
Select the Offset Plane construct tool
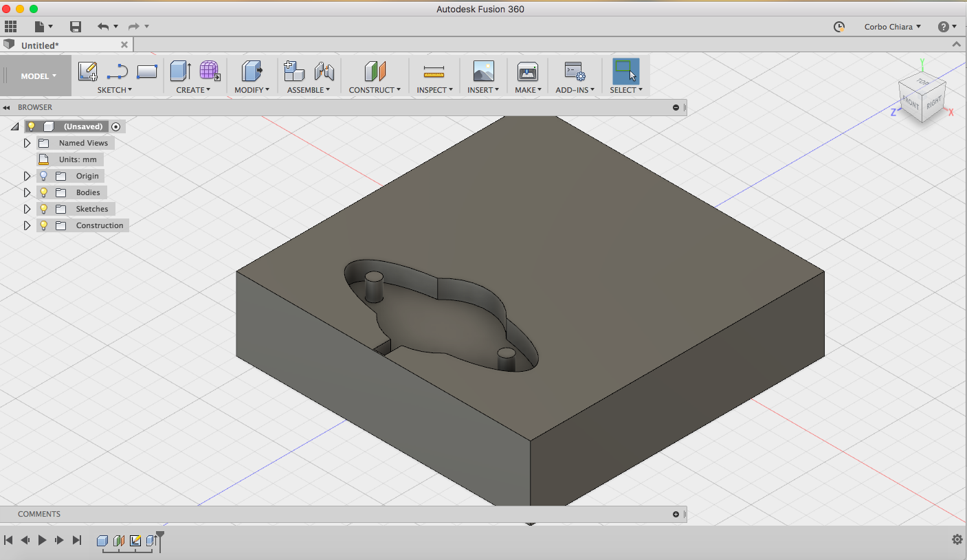click(375, 71)
